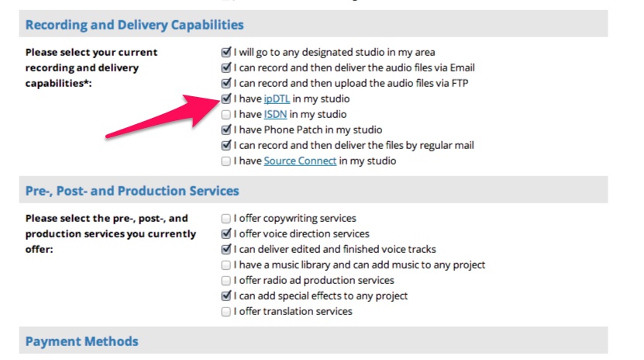Toggle 'I have Phone Patch in my studio' checkbox
This screenshot has height=360, width=644.
[226, 130]
